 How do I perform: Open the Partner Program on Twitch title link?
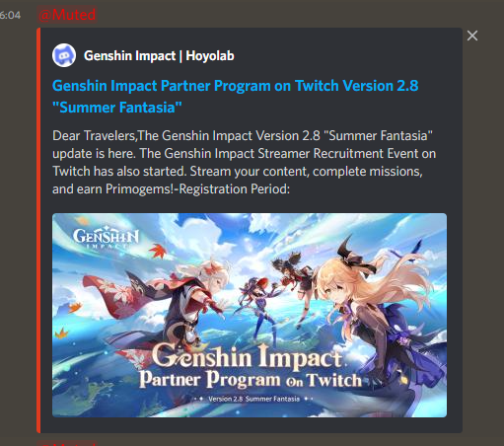click(236, 86)
